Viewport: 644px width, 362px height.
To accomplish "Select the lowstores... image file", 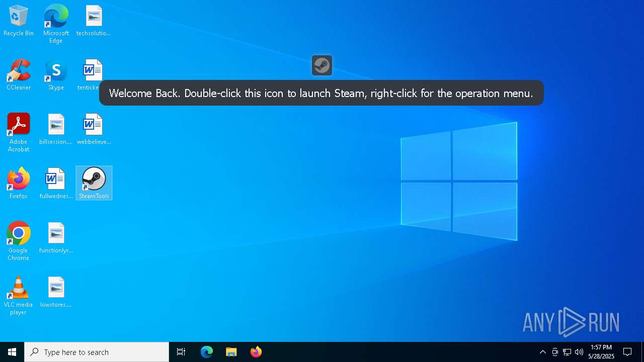I will tap(56, 293).
